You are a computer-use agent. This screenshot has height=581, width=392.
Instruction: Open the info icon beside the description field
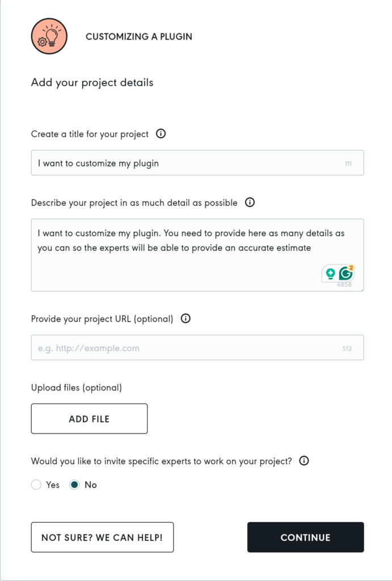(250, 202)
